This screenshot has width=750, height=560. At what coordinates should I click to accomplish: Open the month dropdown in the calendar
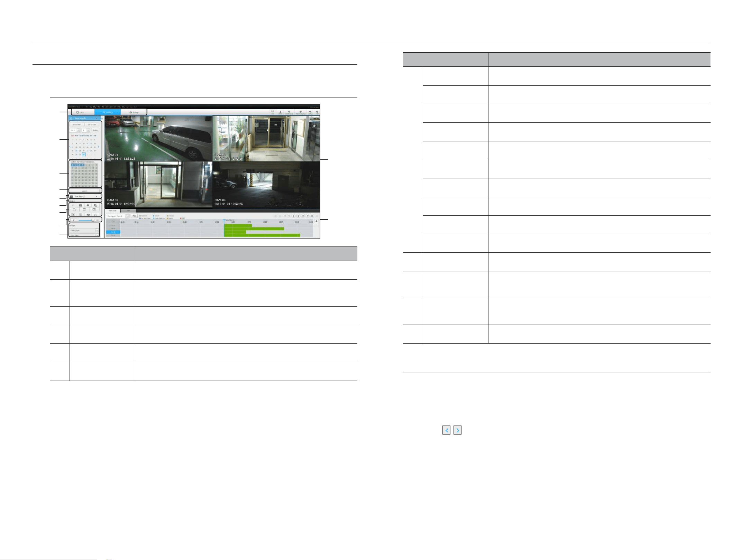pyautogui.click(x=88, y=130)
